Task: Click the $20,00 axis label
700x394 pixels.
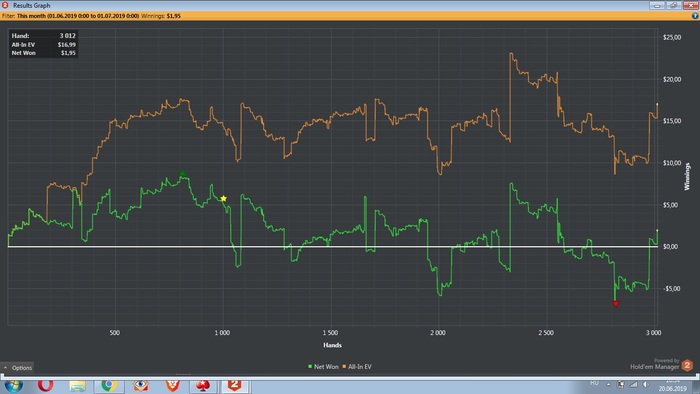Action: (672, 79)
